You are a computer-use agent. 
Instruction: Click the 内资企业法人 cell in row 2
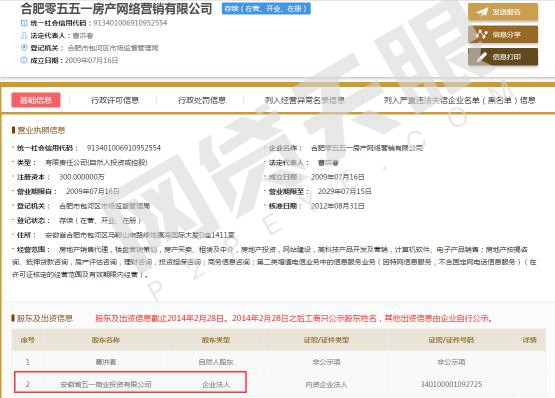click(326, 384)
